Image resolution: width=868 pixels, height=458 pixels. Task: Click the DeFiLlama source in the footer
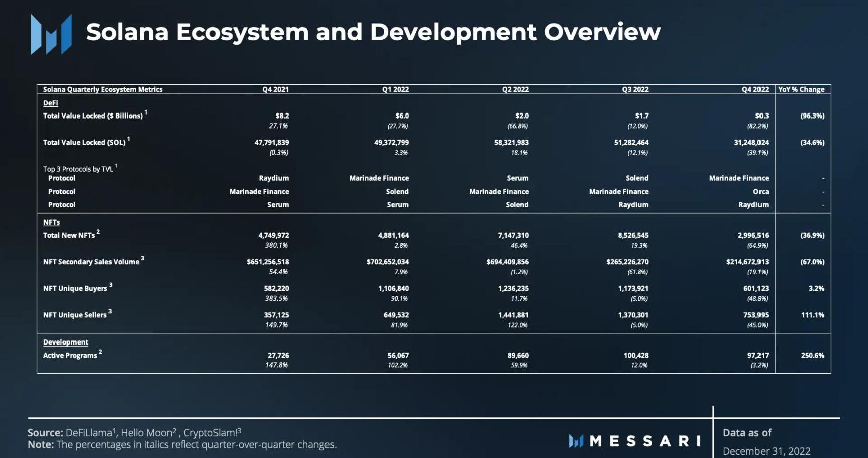point(88,433)
